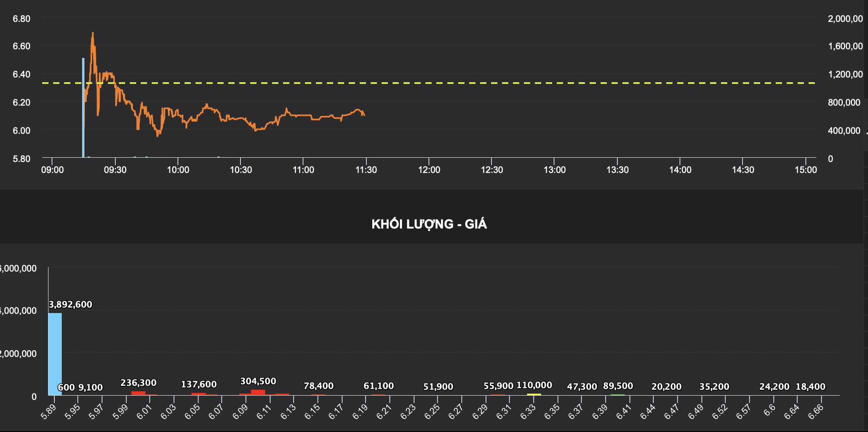Click the KHỐI LƯỢNG - GIÁ chart title
This screenshot has width=868, height=432.
click(x=429, y=224)
